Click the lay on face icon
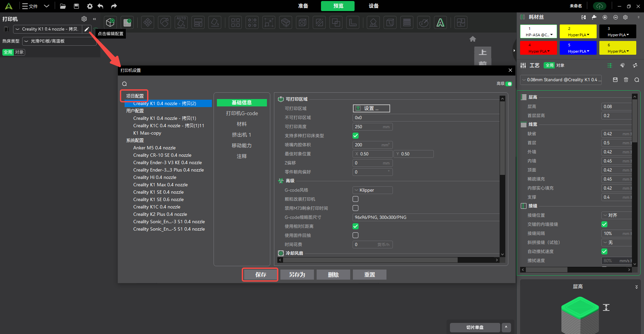 coord(215,22)
